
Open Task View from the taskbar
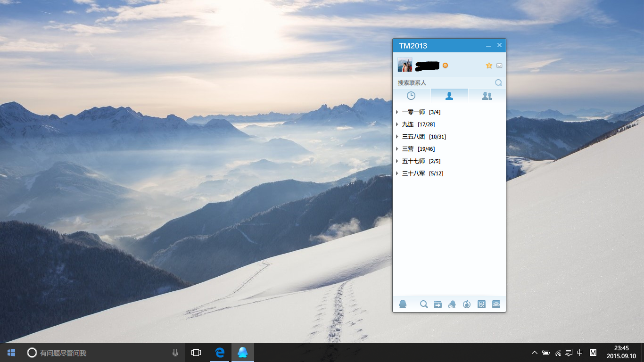click(x=196, y=353)
